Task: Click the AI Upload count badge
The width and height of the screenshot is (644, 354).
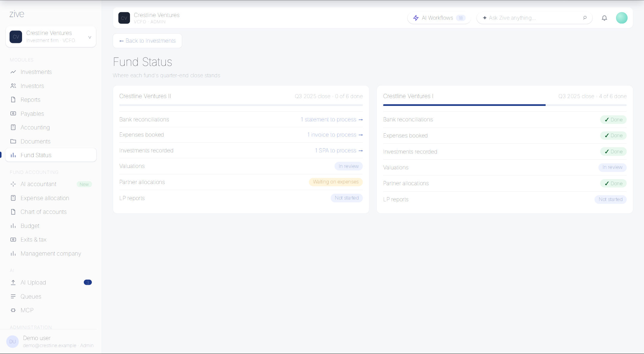Action: 88,282
